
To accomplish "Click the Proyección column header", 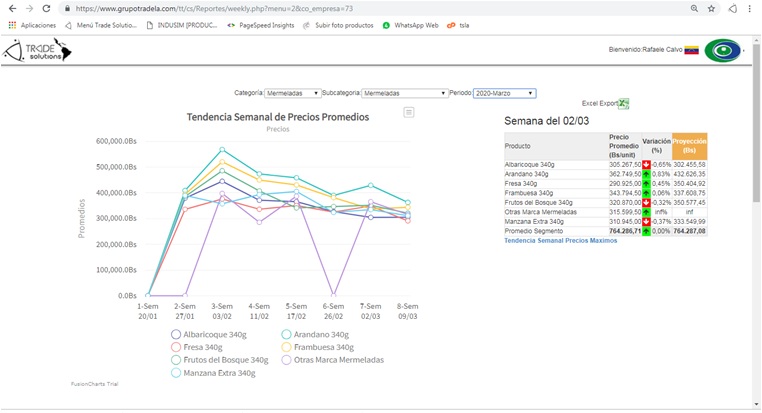I will pyautogui.click(x=689, y=144).
